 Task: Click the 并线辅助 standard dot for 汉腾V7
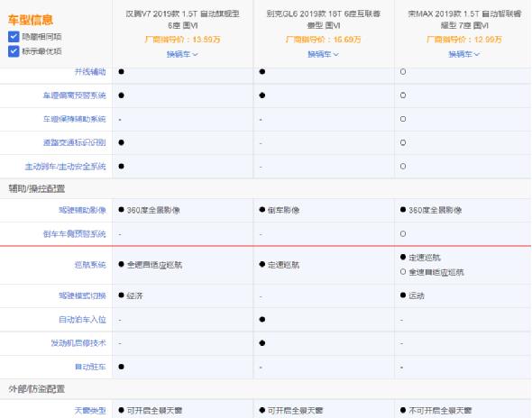(x=121, y=71)
